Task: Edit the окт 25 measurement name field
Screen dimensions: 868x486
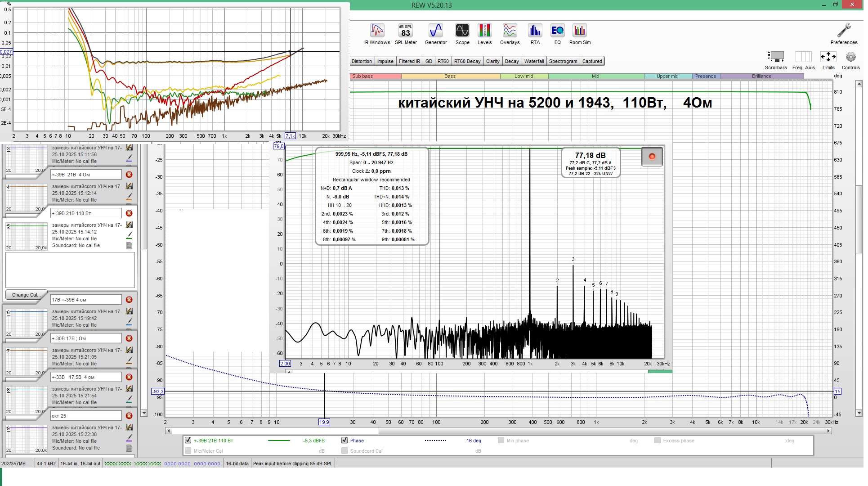Action: 85,416
